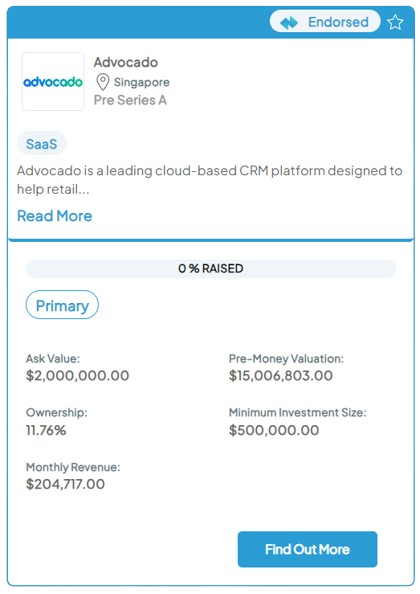Click the Ownership 11.76% value

pyautogui.click(x=46, y=430)
